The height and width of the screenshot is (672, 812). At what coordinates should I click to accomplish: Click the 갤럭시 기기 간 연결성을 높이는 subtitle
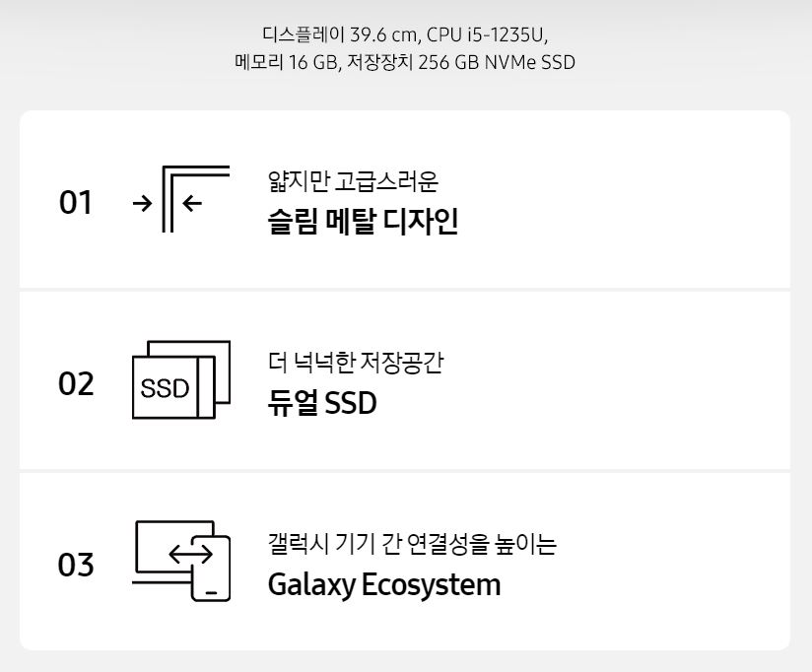tap(412, 544)
